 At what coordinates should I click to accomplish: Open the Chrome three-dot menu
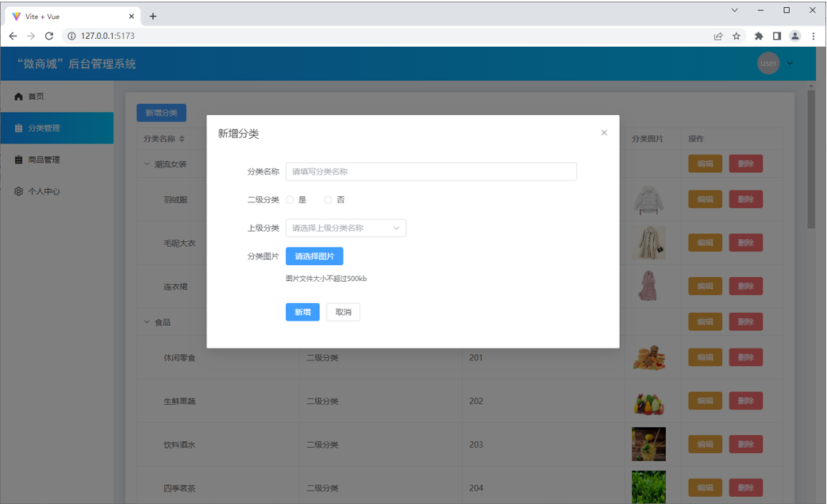814,36
